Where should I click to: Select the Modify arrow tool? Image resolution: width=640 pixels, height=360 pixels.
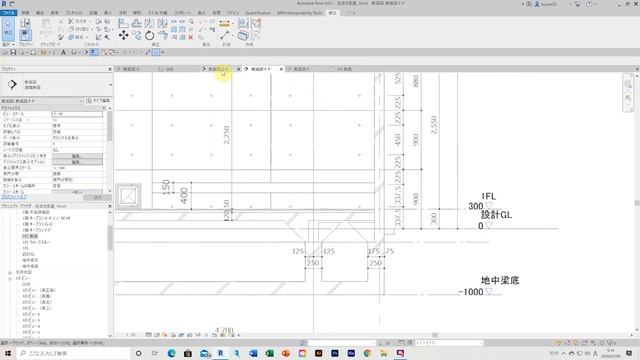(x=8, y=29)
